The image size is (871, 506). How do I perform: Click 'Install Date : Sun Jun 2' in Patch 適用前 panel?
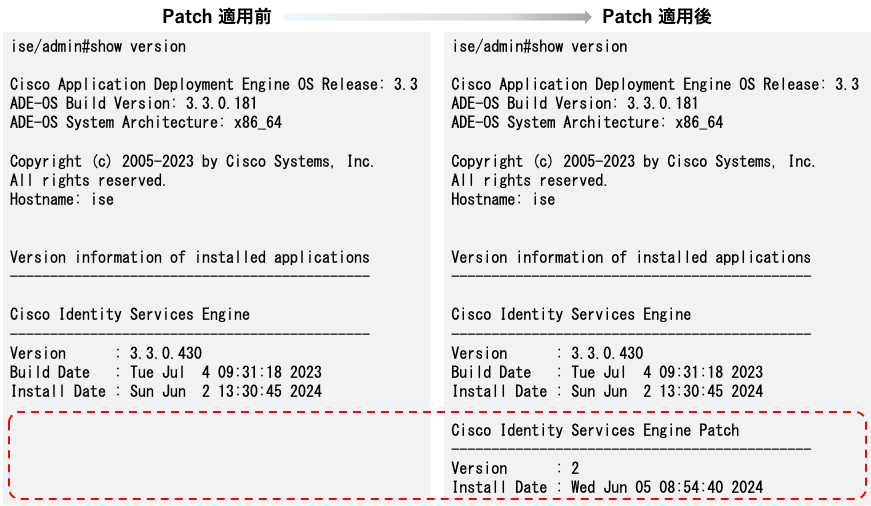tap(166, 392)
